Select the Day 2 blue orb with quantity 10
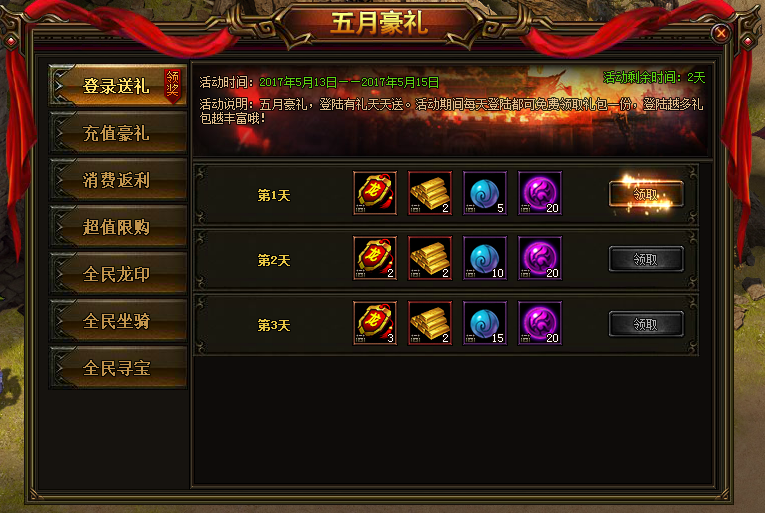The height and width of the screenshot is (513, 765). pos(485,258)
